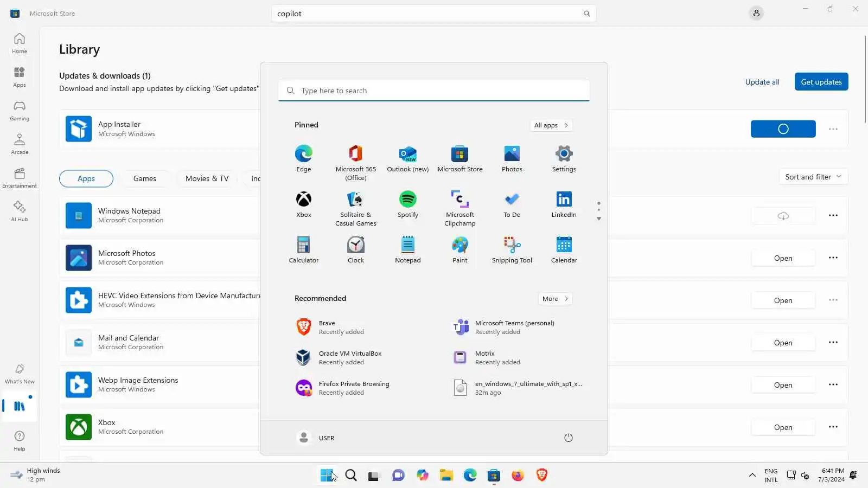The width and height of the screenshot is (868, 488).
Task: Open Arcade section in Store sidebar
Action: tap(20, 144)
